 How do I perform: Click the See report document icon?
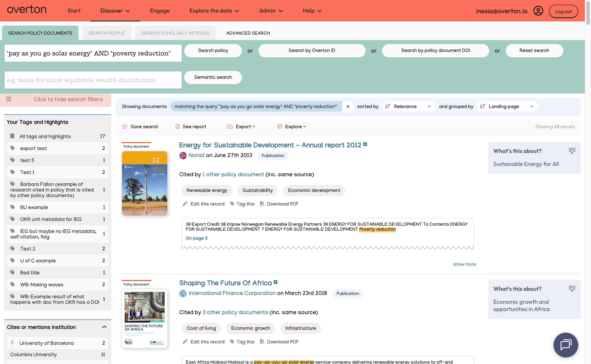coord(178,127)
